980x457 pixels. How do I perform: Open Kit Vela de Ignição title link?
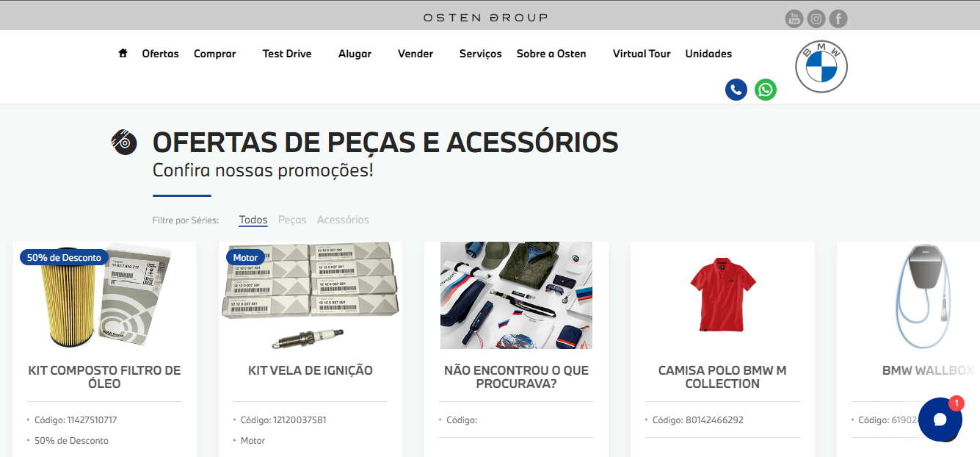pyautogui.click(x=311, y=370)
